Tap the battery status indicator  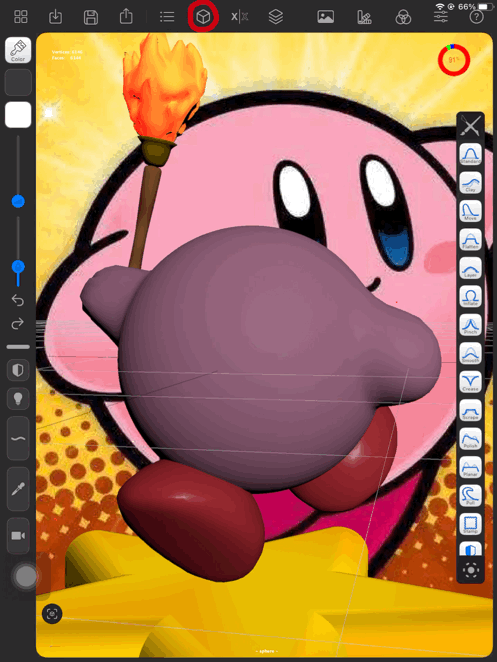486,7
